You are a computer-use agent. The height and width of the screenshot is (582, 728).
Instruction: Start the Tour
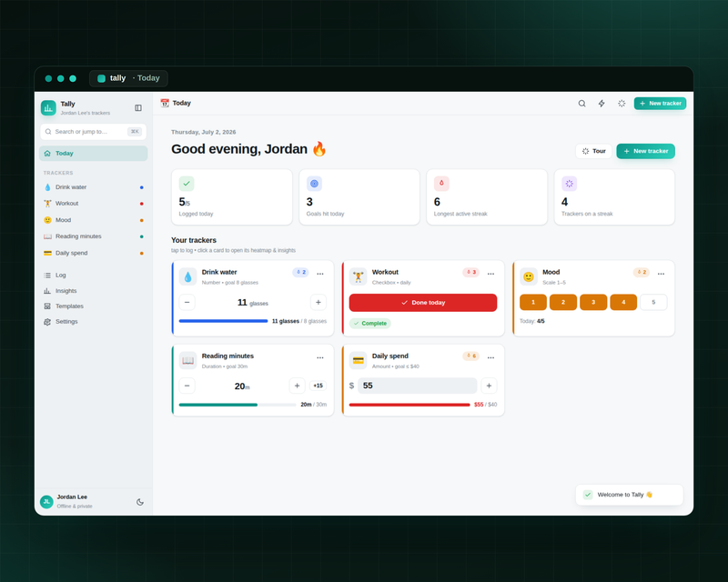(x=594, y=151)
